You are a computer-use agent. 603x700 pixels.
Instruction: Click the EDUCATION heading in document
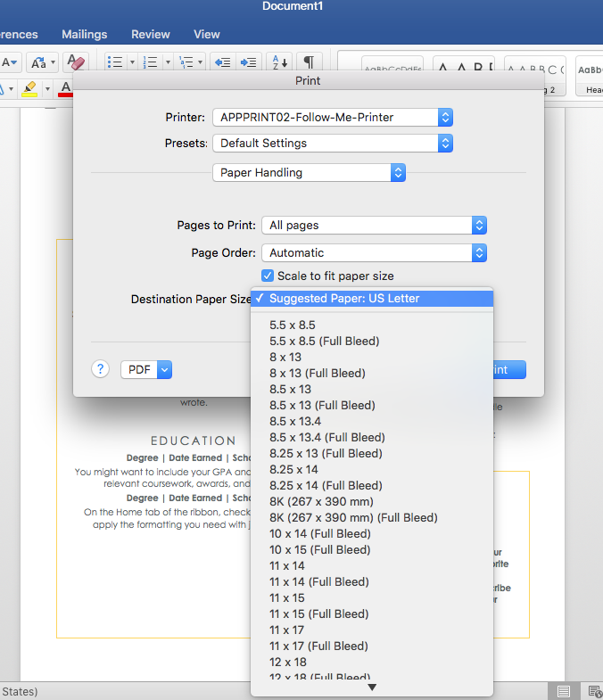(x=194, y=441)
